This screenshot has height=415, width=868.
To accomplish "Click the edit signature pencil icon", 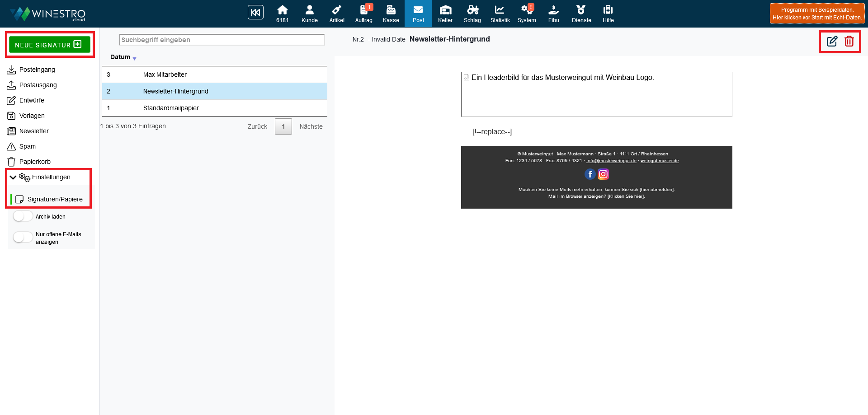I will coord(832,42).
